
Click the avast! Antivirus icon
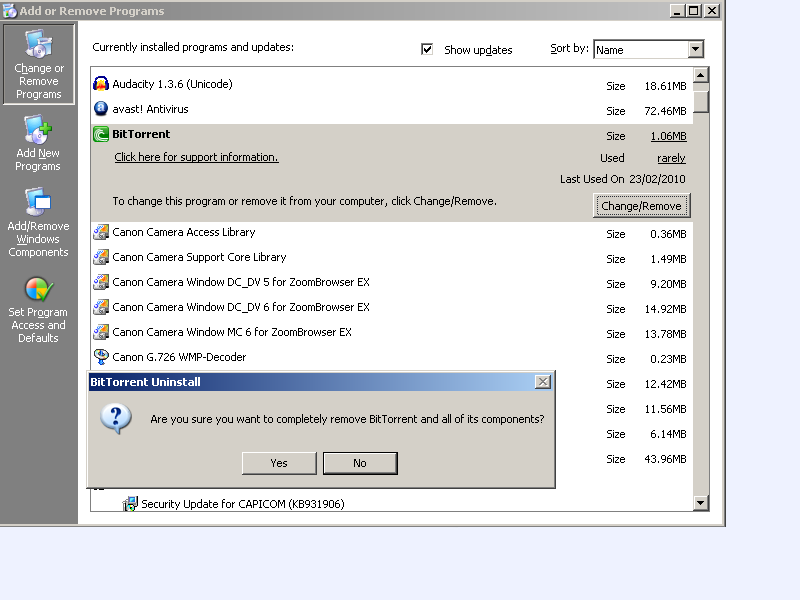click(x=101, y=109)
